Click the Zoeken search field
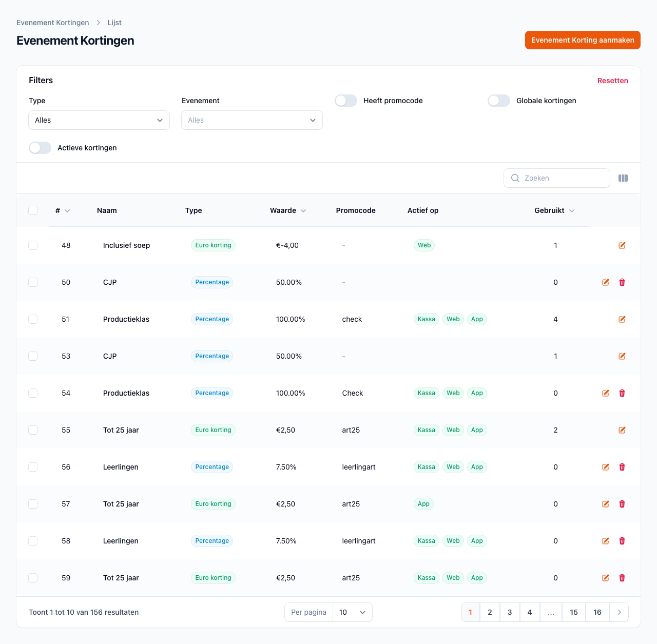 click(x=562, y=178)
